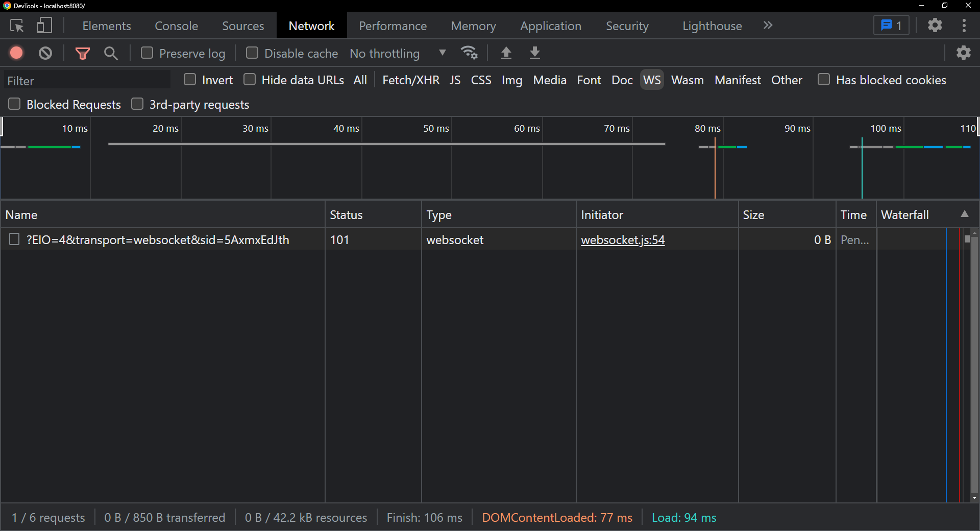This screenshot has width=980, height=531.
Task: Enable Preserve log
Action: click(146, 53)
